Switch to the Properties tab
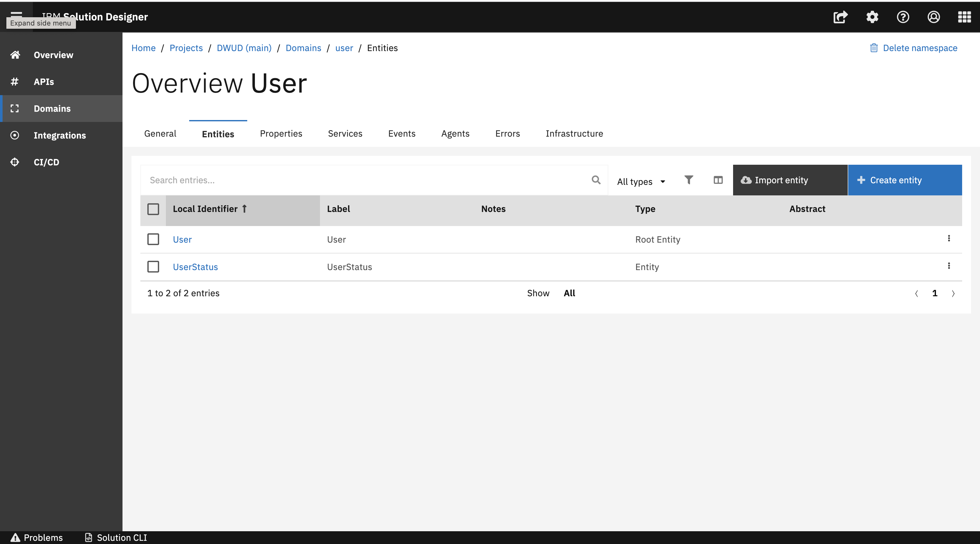Viewport: 980px width, 544px height. tap(281, 134)
